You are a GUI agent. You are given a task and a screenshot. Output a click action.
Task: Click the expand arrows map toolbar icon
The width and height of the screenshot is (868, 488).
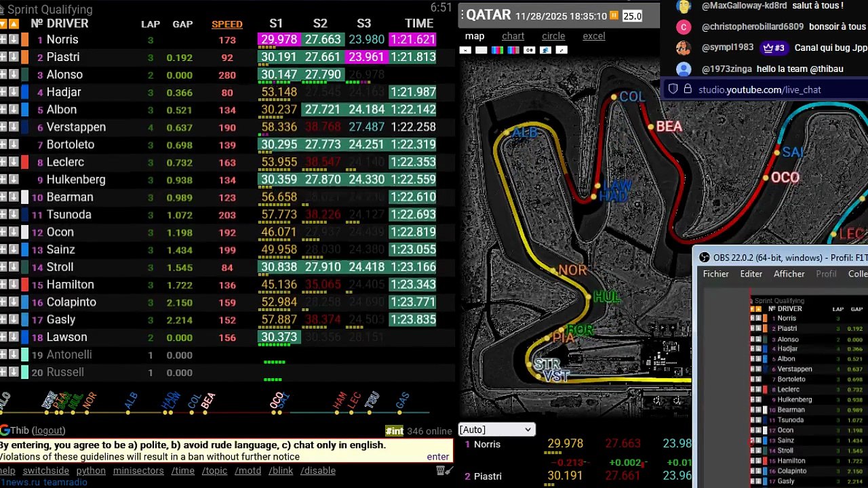(x=561, y=50)
